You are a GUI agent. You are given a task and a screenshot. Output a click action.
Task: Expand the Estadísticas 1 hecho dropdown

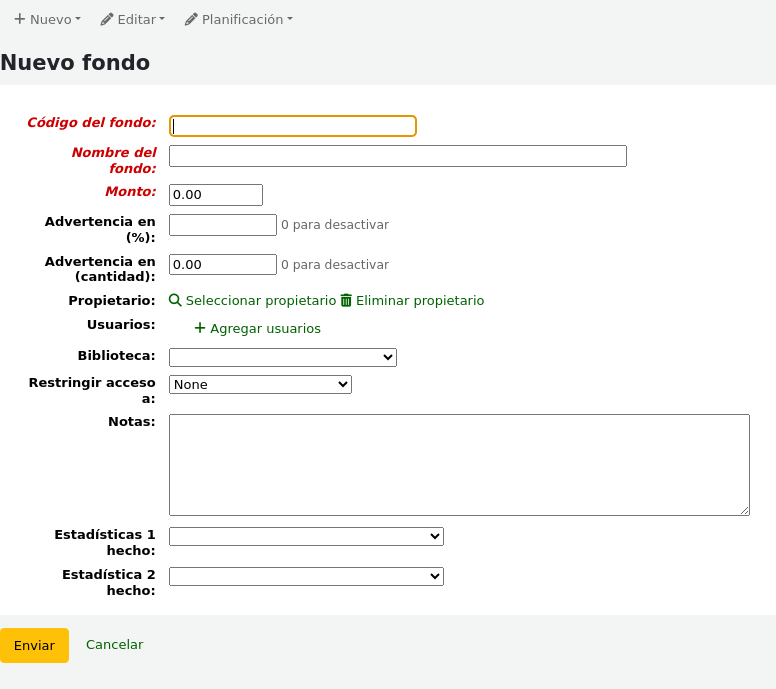click(x=306, y=537)
